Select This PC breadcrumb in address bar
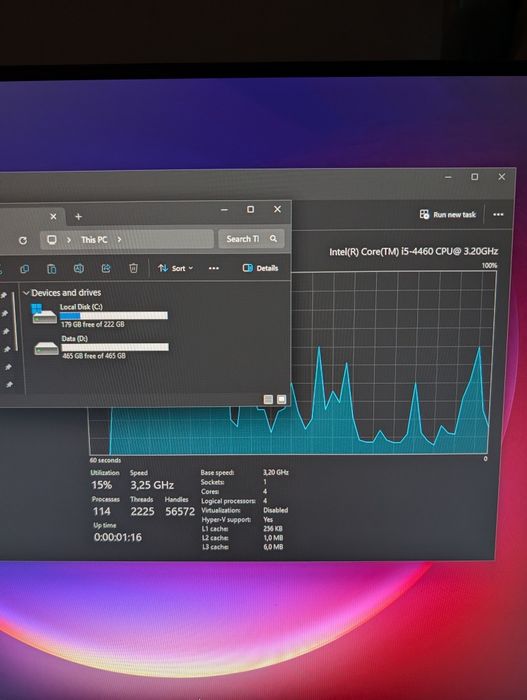Screen dimensions: 527x700 tap(94, 240)
